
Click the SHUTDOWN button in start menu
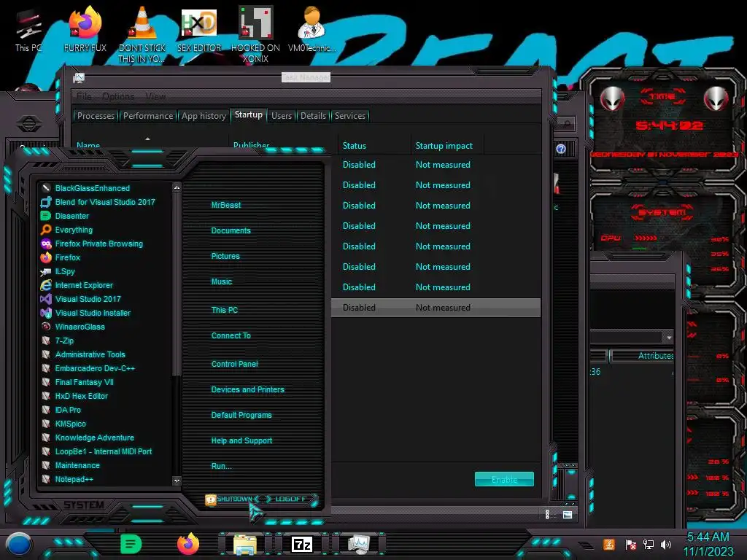(x=234, y=499)
